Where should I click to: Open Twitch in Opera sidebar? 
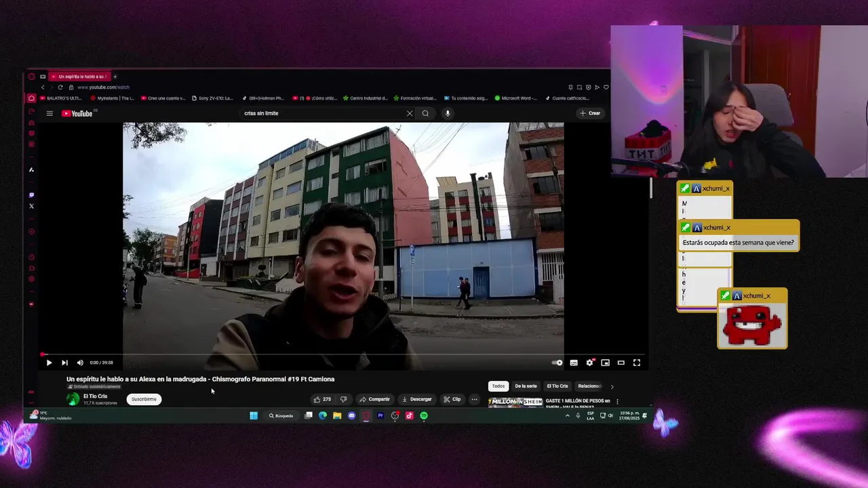tap(31, 195)
